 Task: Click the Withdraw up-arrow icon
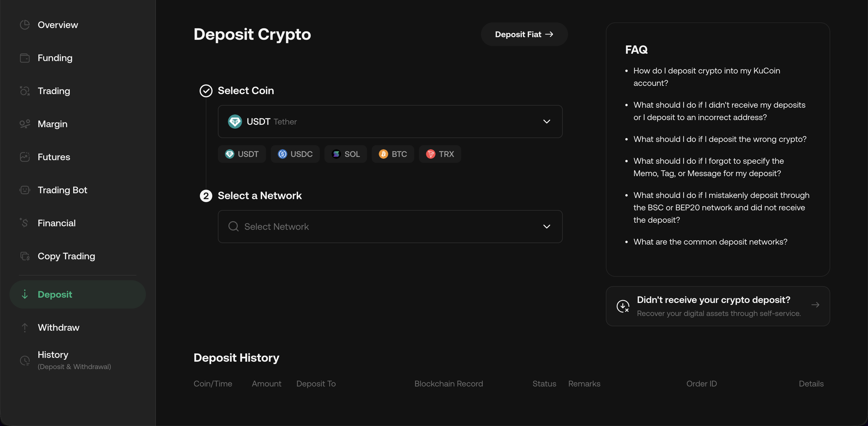25,328
